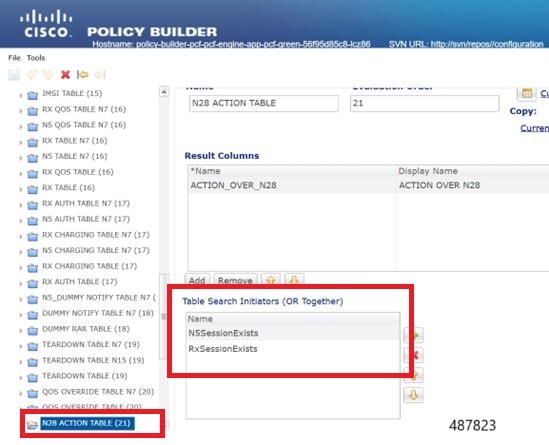
Task: Click the Add result column button
Action: [x=197, y=280]
